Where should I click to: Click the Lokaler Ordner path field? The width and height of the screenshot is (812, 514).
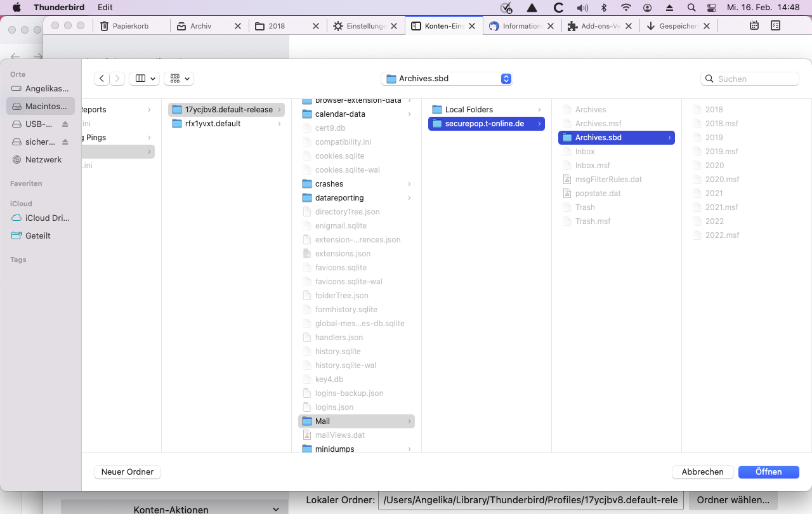[532, 500]
